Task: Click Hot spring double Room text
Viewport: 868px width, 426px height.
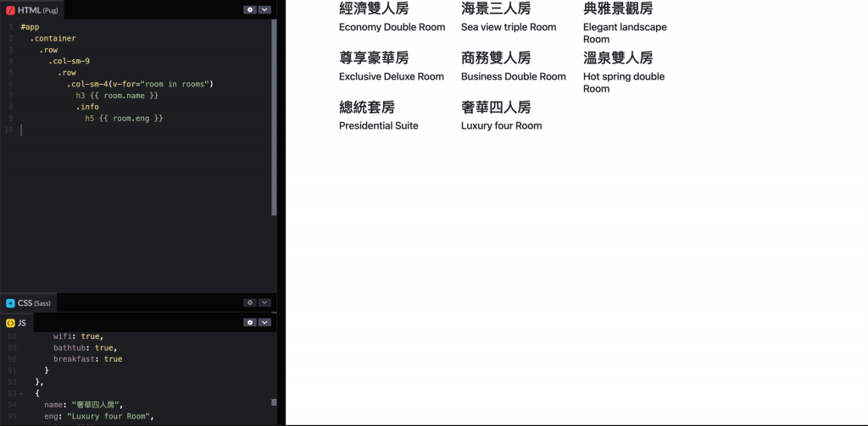Action: click(x=624, y=82)
